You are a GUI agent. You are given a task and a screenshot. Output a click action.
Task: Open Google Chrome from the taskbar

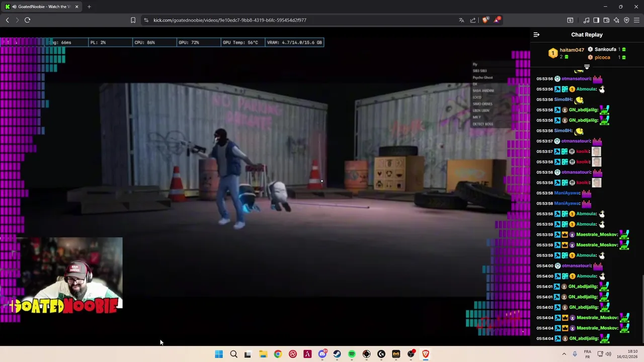[278, 354]
